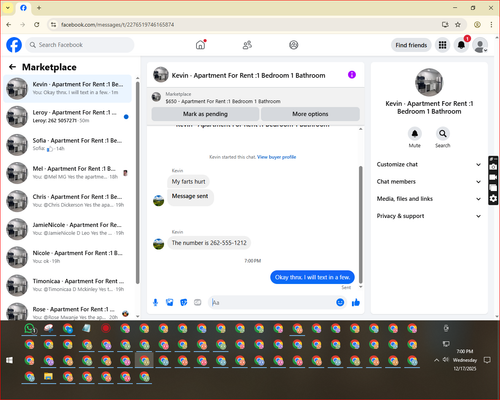Open the Chrome profile icon
This screenshot has width=500, height=400.
point(477,25)
